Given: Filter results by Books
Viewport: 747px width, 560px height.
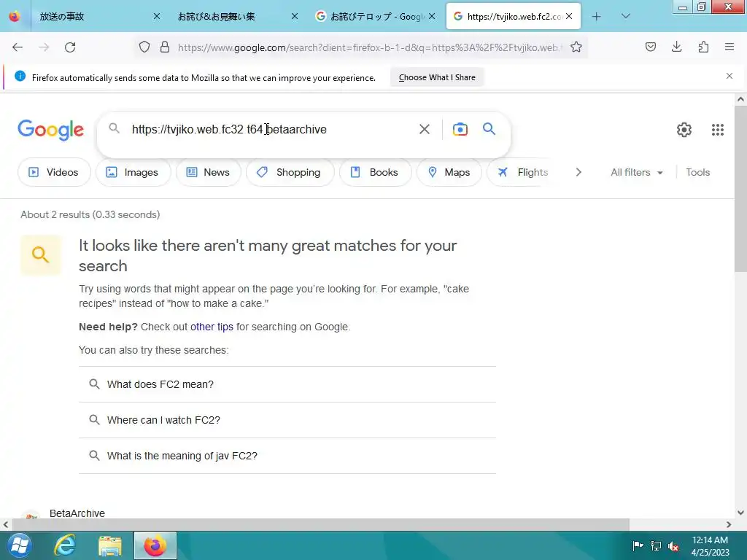Looking at the screenshot, I should [376, 172].
